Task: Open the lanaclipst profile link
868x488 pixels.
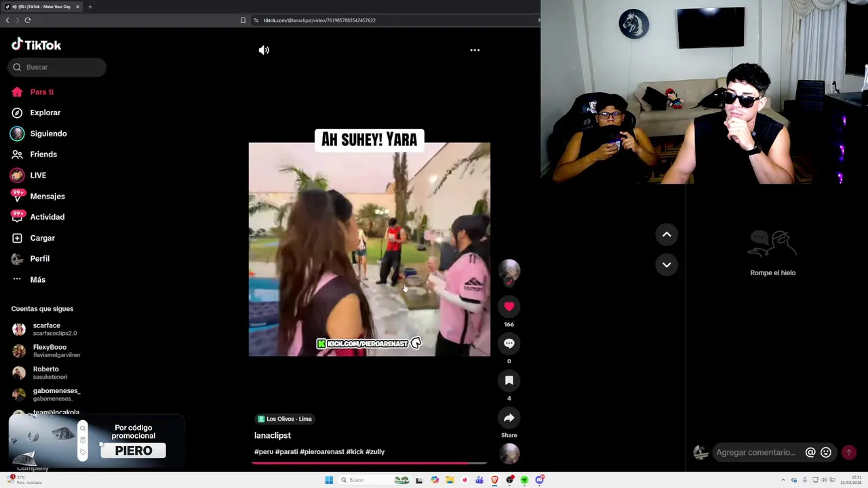Action: [x=273, y=435]
